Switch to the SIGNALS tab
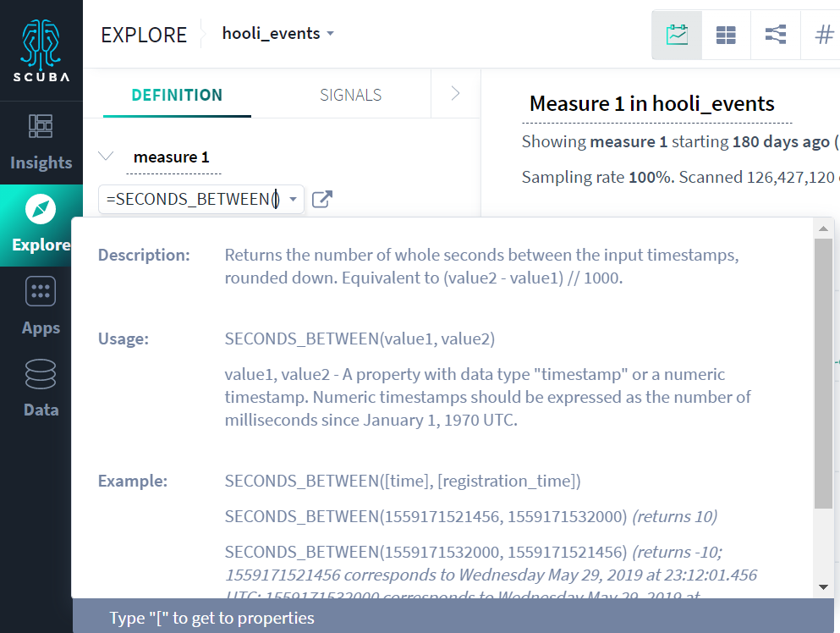 [x=350, y=95]
